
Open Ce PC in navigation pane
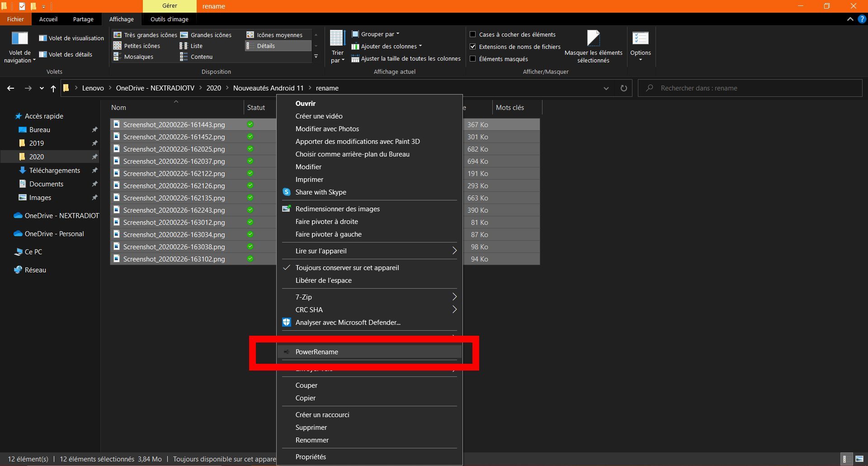(x=28, y=252)
